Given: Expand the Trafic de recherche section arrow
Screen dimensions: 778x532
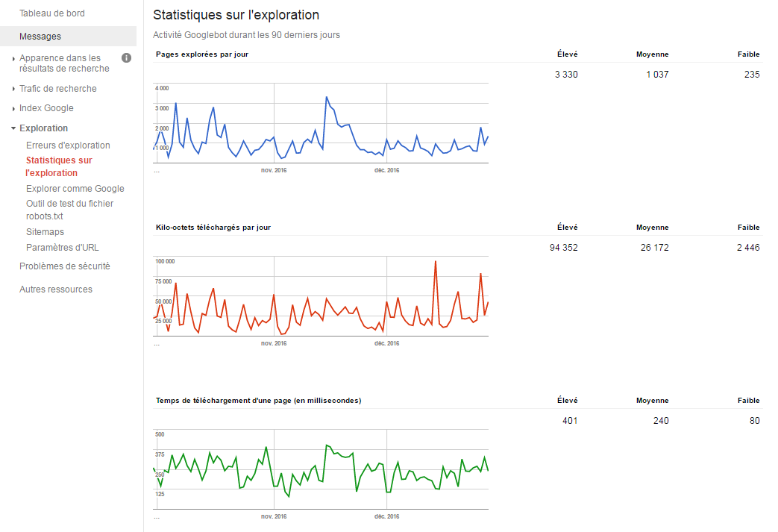Looking at the screenshot, I should coord(13,89).
